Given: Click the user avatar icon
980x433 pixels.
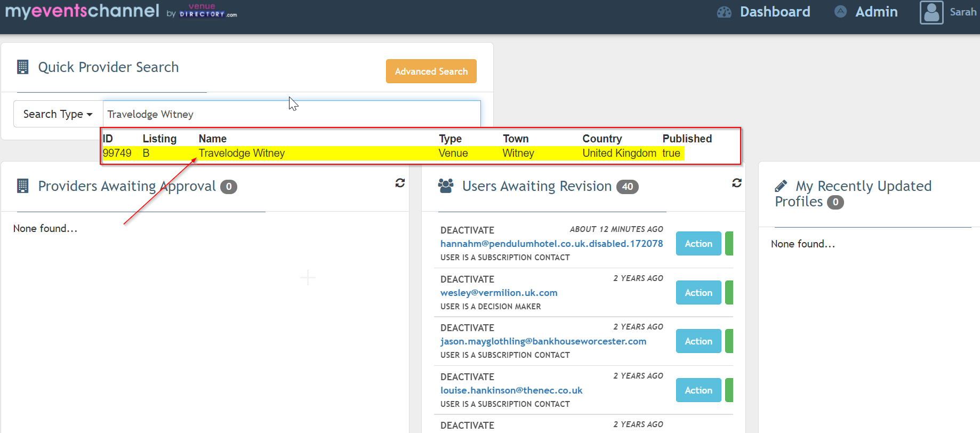Looking at the screenshot, I should click(931, 12).
